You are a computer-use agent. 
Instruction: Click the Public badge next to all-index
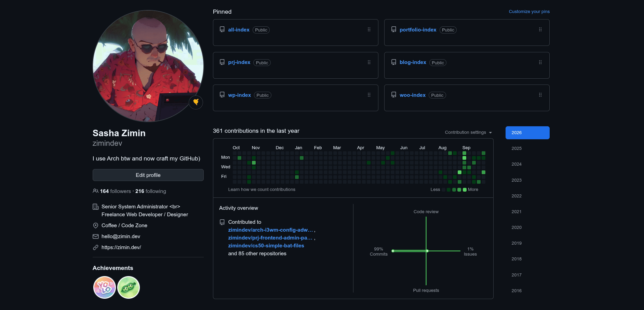point(261,30)
